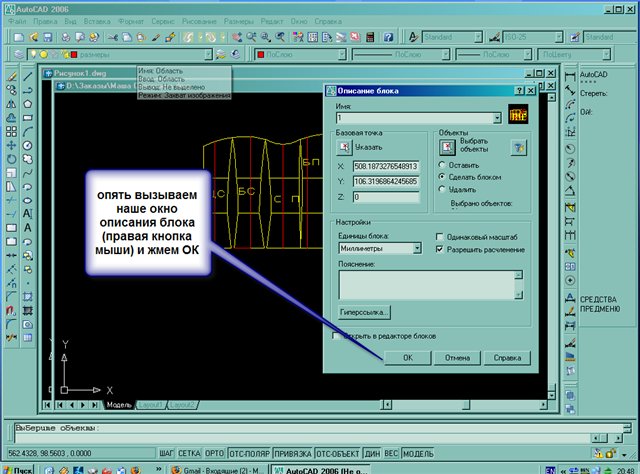Open the quick select filter icon

point(519,147)
